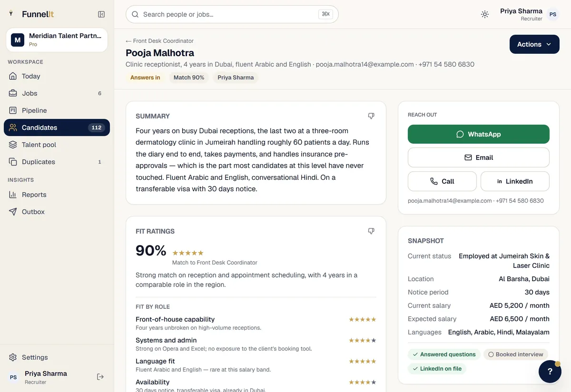Click the Priya Sharma owner tag
The image size is (571, 392).
[x=236, y=78]
